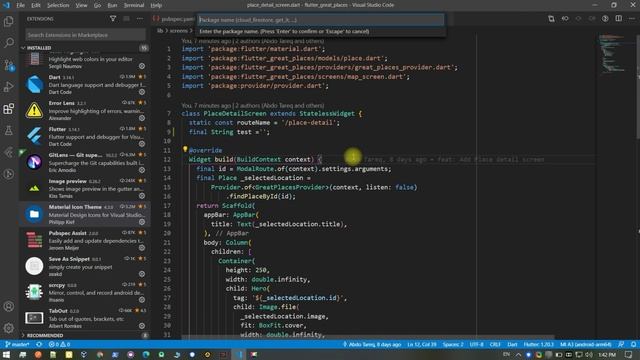
Task: Open the Pubspec Assist extension entry
Action: [85, 240]
